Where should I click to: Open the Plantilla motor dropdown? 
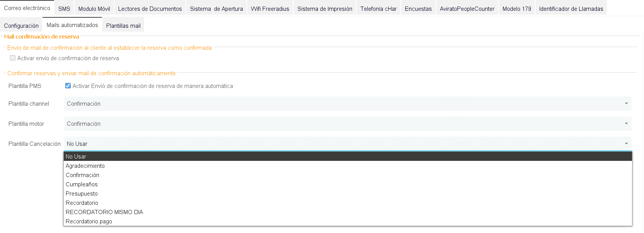(348, 123)
